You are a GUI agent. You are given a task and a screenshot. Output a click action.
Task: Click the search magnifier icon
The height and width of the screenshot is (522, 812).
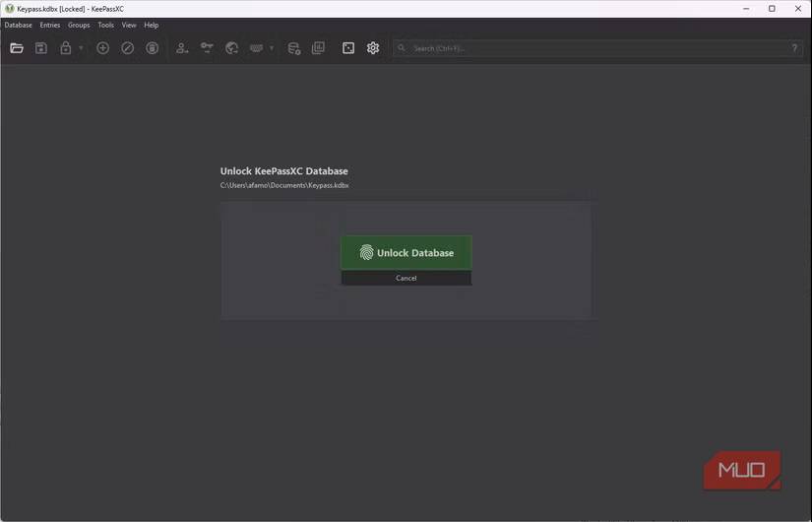402,47
